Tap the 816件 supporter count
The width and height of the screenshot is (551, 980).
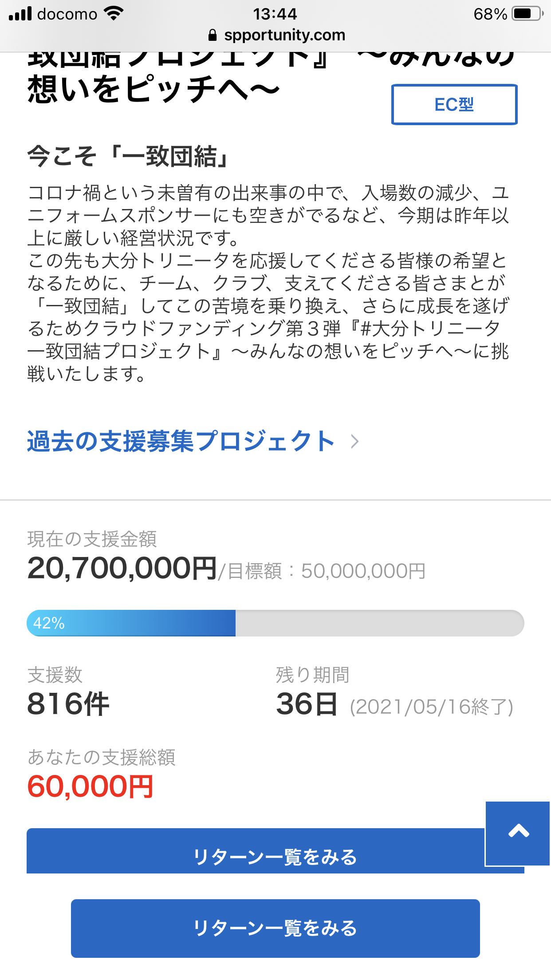point(68,704)
